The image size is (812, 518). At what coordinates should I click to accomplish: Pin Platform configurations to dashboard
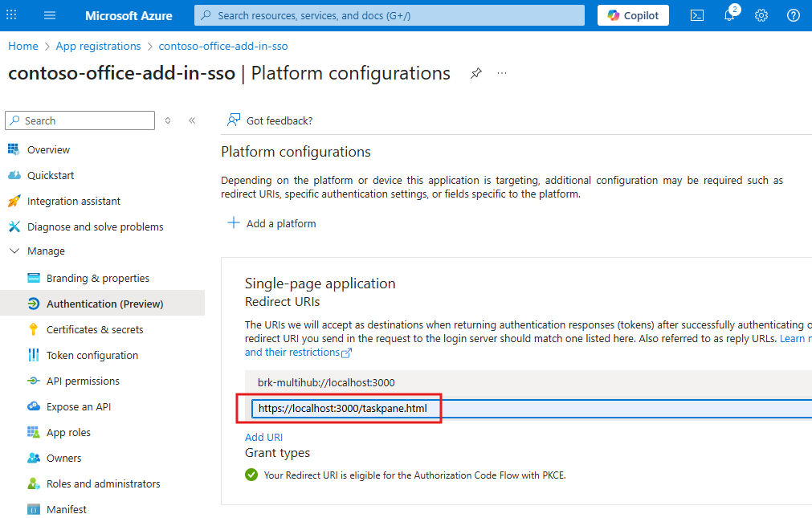tap(475, 72)
